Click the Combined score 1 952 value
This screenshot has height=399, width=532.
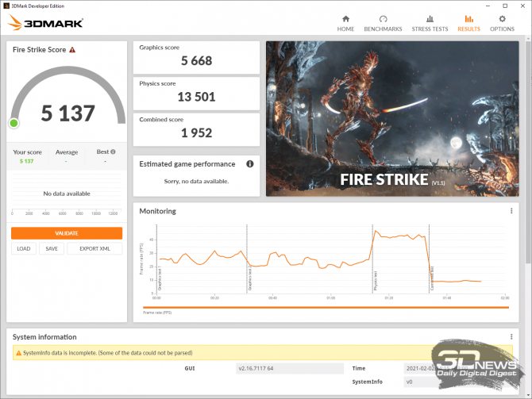point(196,133)
